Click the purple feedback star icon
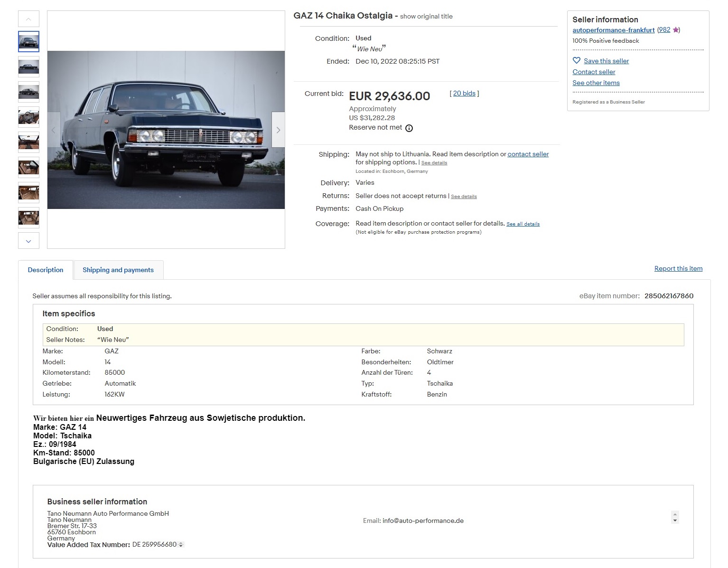728x568 pixels. click(676, 30)
